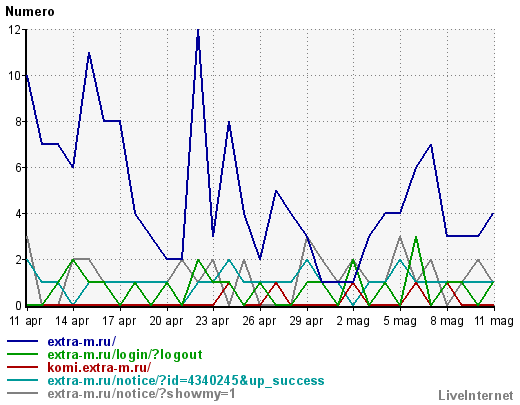The width and height of the screenshot is (520, 405).
Task: Click the 11 apr x-axis date label
Action: pyautogui.click(x=26, y=321)
